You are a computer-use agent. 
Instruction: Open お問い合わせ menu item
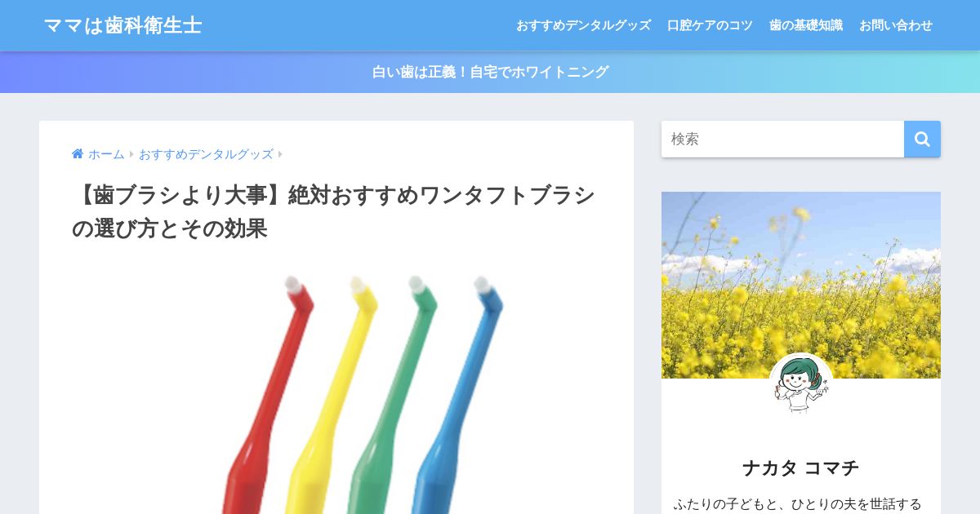pos(896,25)
